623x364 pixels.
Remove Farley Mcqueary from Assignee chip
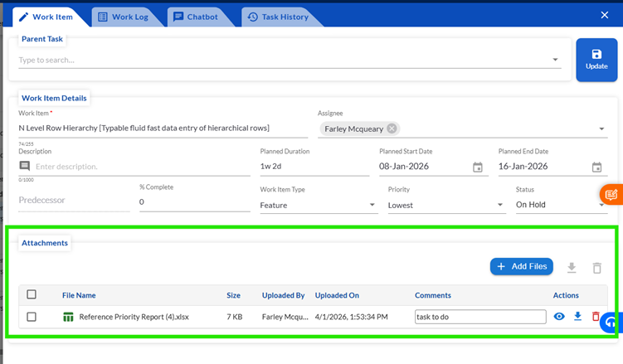pos(392,129)
